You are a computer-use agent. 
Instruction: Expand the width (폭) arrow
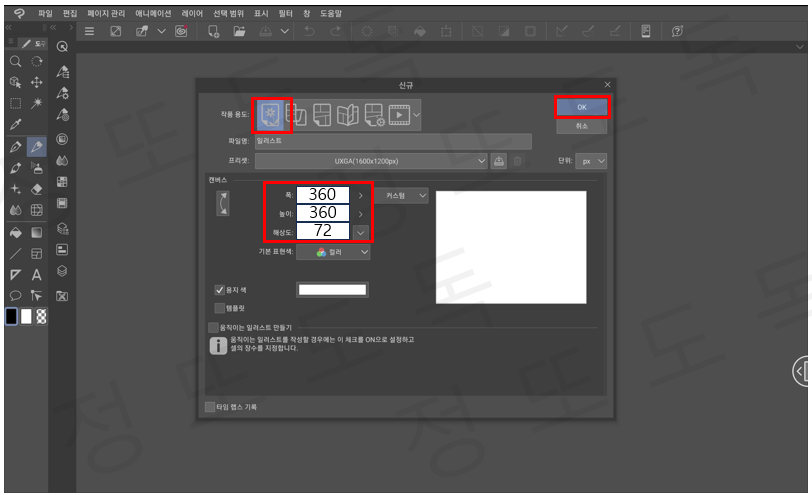pos(361,196)
